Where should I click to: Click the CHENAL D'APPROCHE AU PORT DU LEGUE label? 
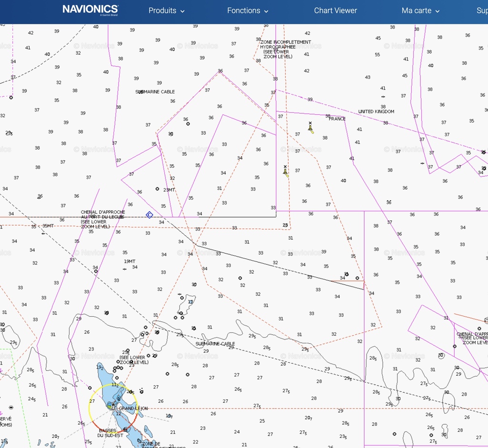pos(103,219)
